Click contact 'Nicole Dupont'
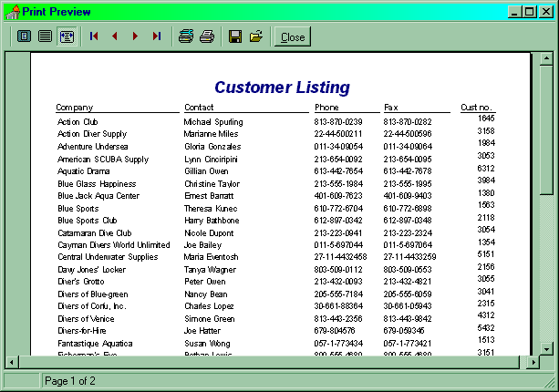Viewport: 559px width, 392px height. tap(209, 233)
